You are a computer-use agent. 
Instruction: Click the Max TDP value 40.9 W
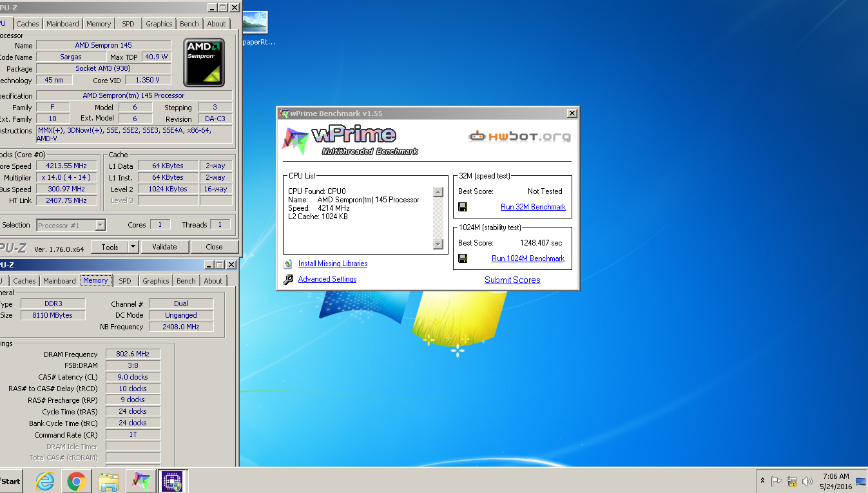(156, 57)
